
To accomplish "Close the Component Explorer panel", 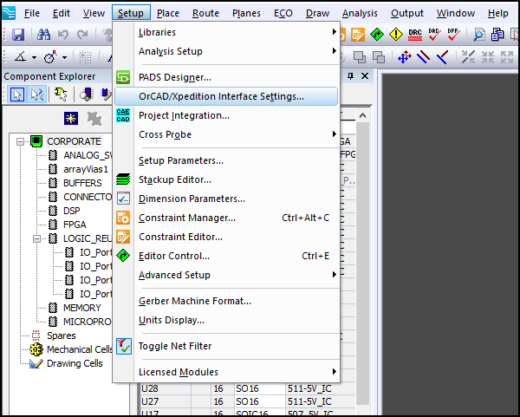I will (x=365, y=76).
